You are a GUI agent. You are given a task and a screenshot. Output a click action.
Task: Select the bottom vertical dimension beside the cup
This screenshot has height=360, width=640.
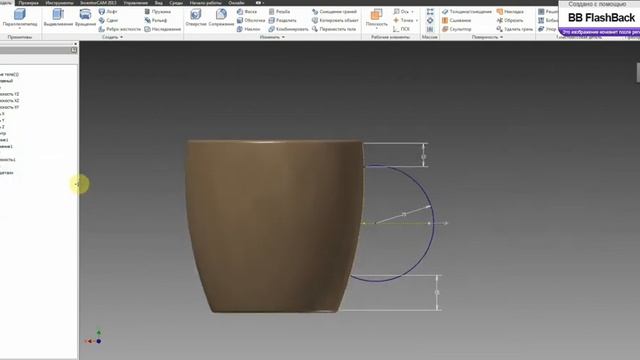pyautogui.click(x=437, y=293)
